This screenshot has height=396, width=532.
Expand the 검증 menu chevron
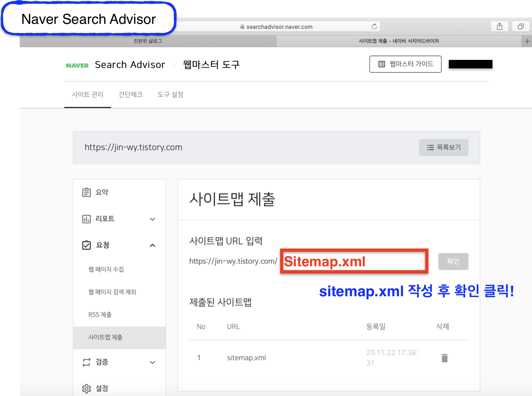click(152, 362)
